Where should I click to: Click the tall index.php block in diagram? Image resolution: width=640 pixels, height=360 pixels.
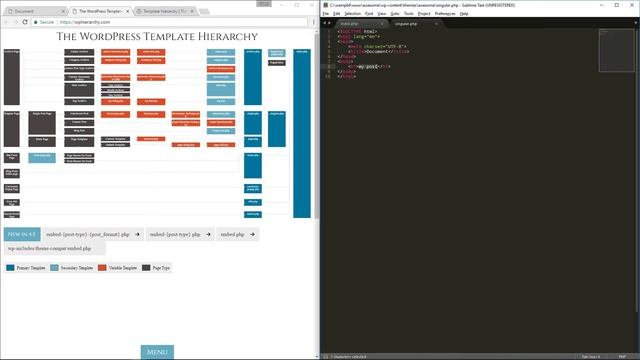click(302, 133)
